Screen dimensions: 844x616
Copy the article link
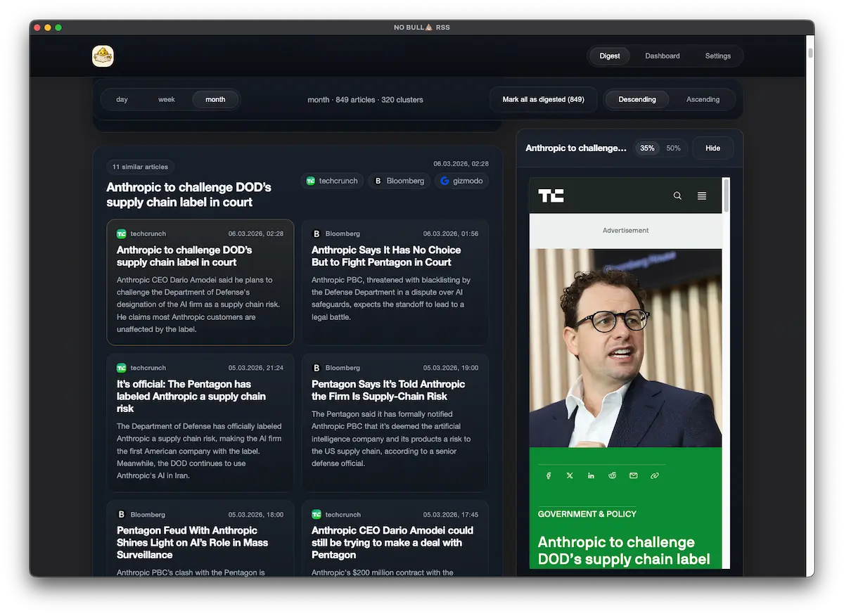654,475
